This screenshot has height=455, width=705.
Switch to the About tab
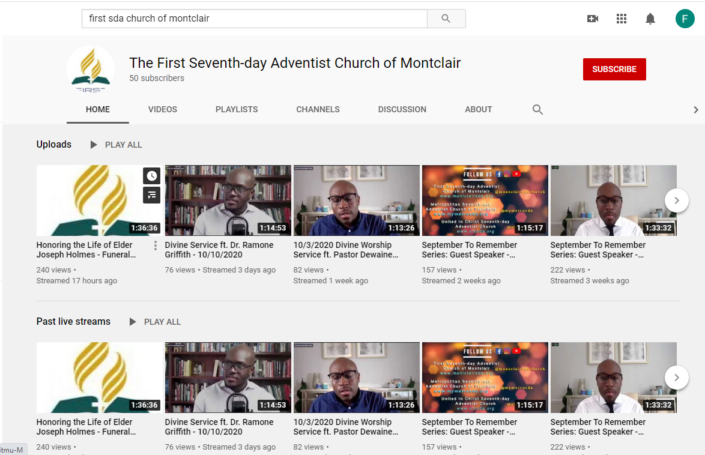(x=478, y=109)
